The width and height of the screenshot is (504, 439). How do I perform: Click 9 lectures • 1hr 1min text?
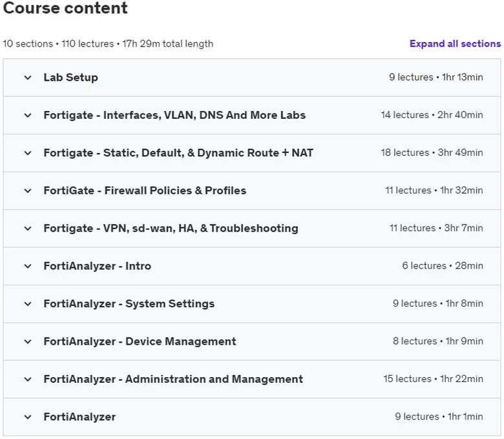[x=439, y=416]
